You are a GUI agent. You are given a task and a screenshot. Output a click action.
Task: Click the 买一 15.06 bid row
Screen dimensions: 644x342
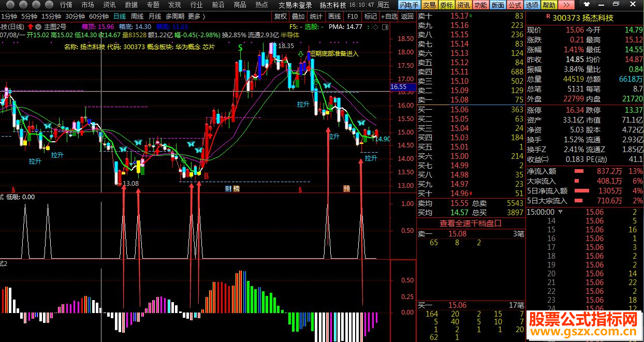tap(471, 110)
